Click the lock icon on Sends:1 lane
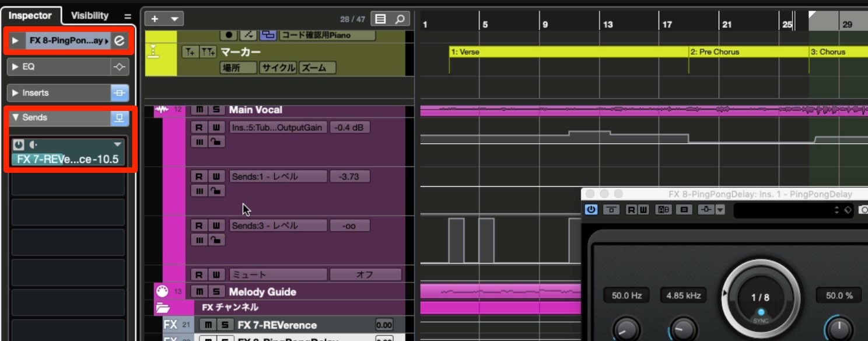This screenshot has height=341, width=868. tap(216, 191)
